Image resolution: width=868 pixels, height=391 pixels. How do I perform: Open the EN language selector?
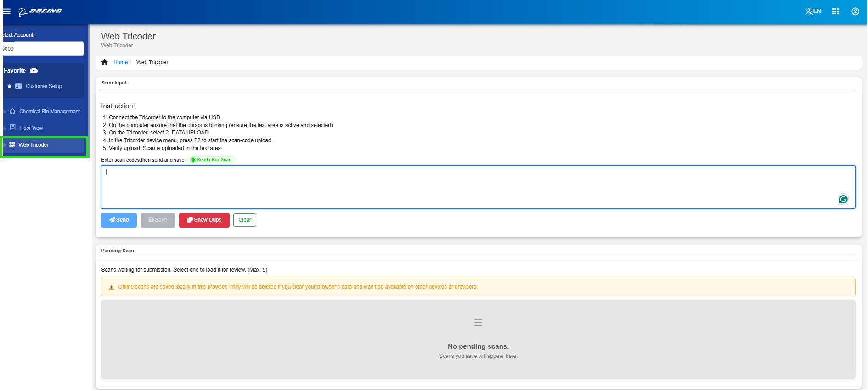813,11
